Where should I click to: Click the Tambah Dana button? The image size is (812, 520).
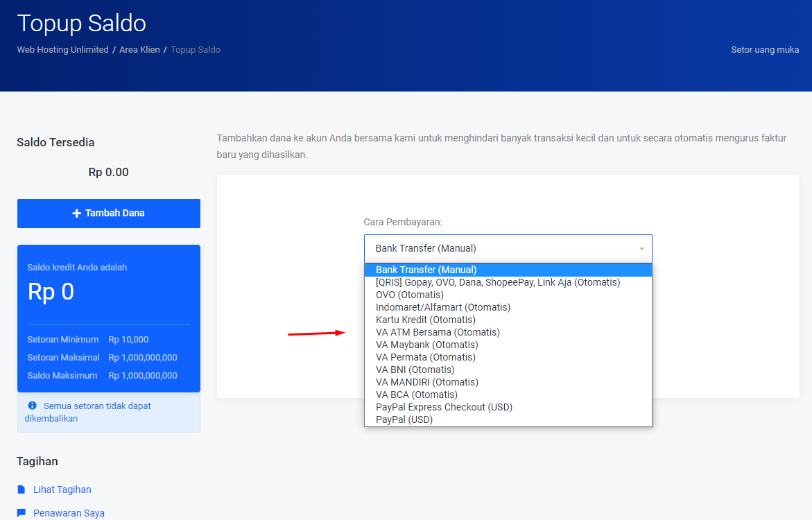108,214
